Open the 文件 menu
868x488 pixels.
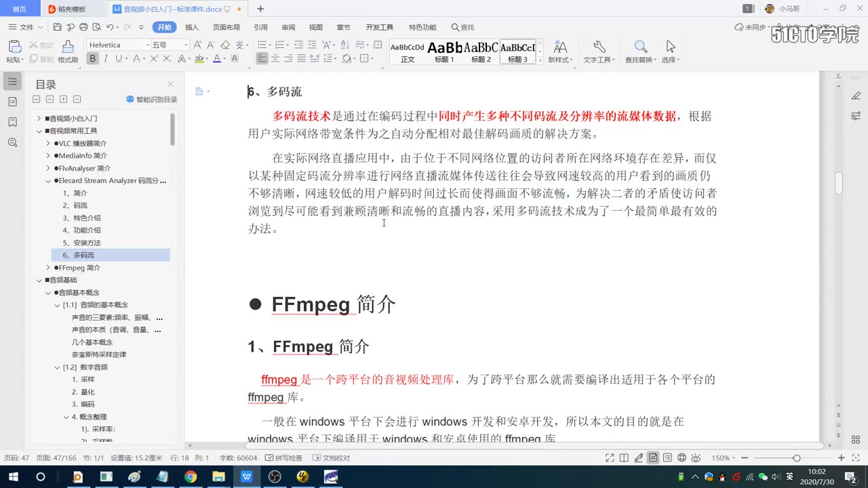26,27
